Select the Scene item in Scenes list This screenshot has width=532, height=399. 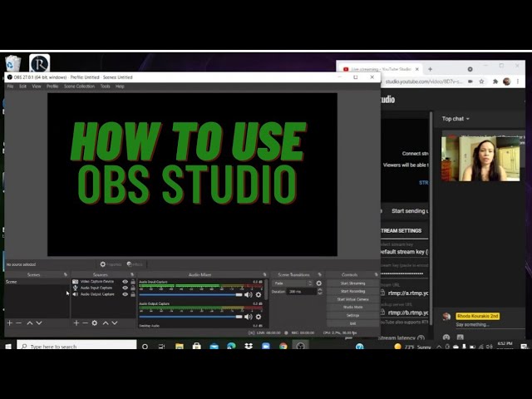tap(37, 282)
